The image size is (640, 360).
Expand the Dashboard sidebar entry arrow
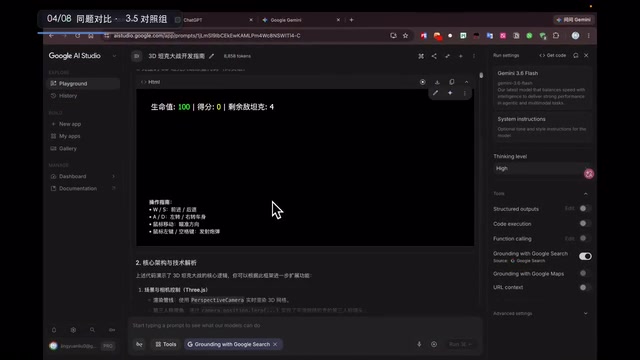pos(113,176)
